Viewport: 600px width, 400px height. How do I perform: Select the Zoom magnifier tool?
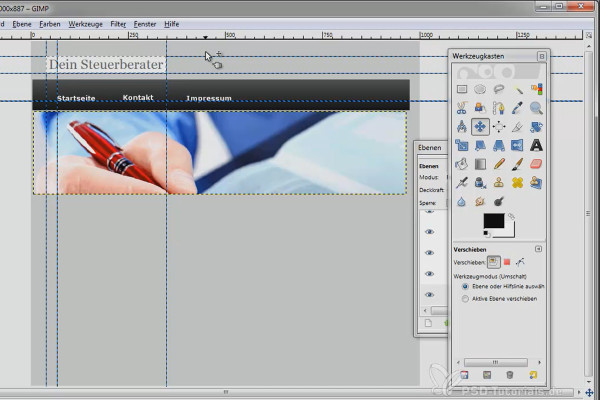537,108
